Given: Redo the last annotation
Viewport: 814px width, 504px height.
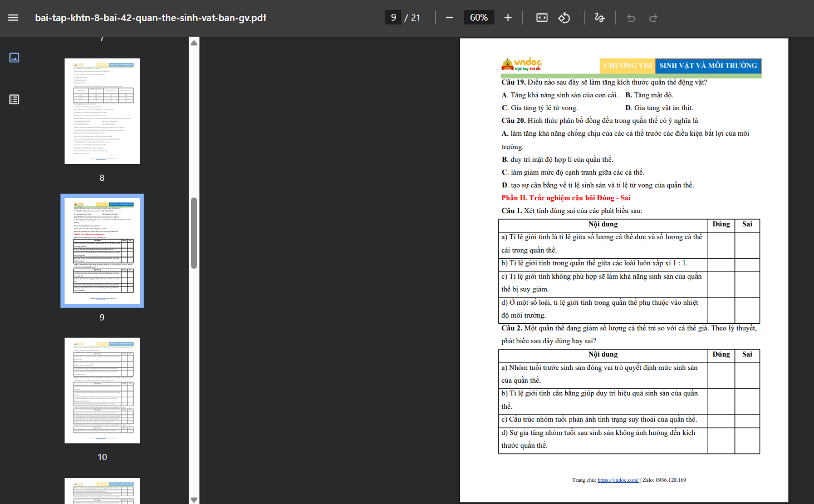Looking at the screenshot, I should [x=653, y=18].
